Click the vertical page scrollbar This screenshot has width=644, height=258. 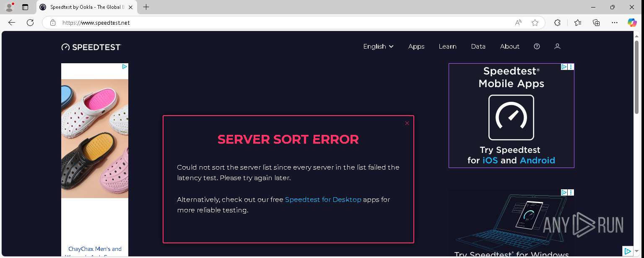click(636, 77)
